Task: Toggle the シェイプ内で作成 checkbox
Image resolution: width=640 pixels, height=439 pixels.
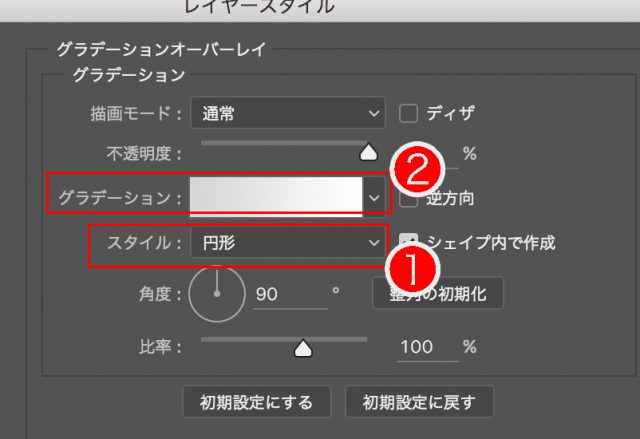Action: point(408,242)
